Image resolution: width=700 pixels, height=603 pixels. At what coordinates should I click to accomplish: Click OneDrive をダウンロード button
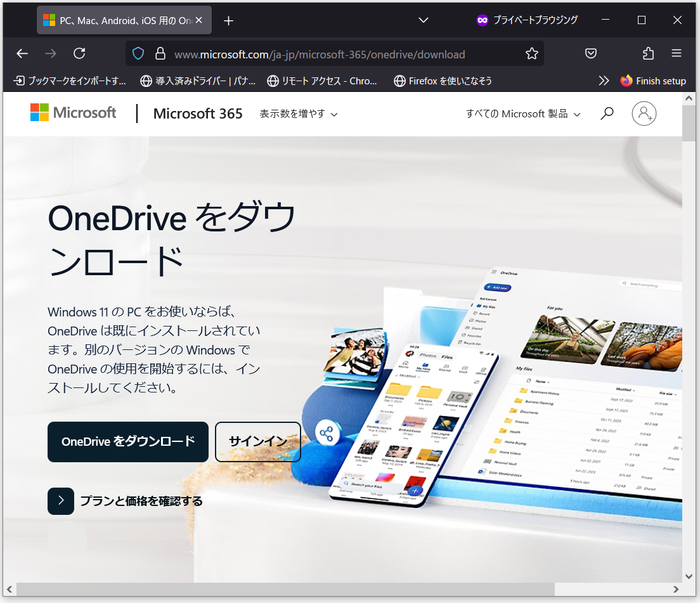(128, 442)
